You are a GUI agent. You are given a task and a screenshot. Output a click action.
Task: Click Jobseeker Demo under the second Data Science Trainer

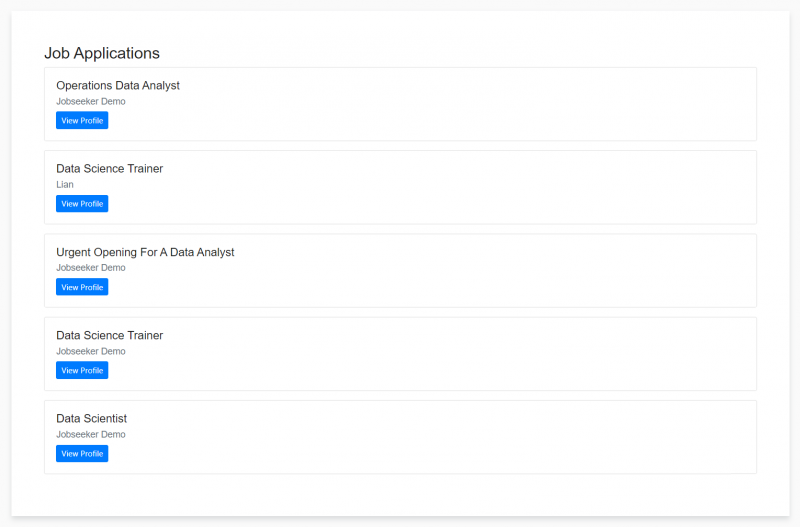pyautogui.click(x=91, y=352)
